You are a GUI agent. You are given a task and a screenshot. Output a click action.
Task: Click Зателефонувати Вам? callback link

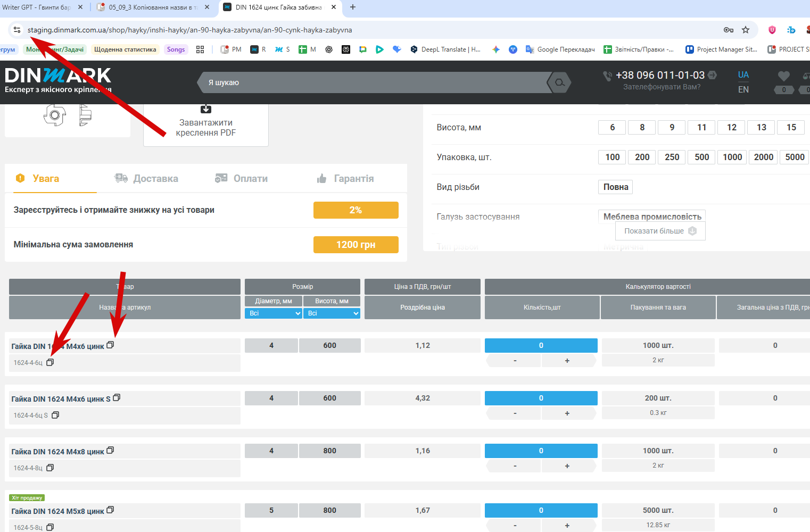coord(662,87)
